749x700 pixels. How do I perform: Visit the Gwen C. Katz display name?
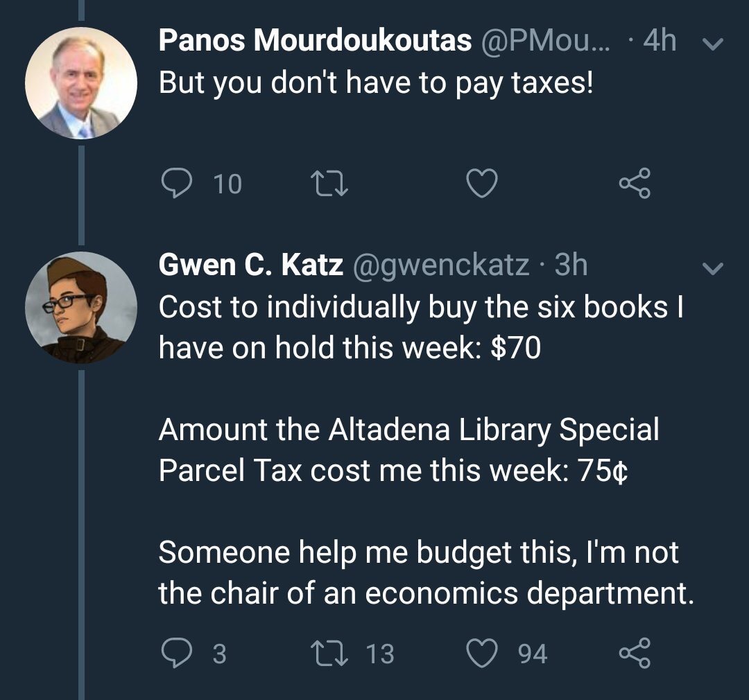pyautogui.click(x=251, y=265)
